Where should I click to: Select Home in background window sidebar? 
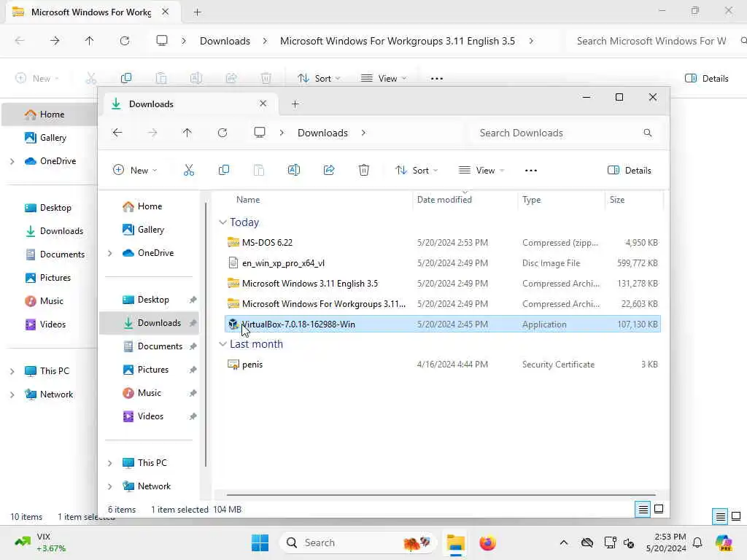click(50, 114)
